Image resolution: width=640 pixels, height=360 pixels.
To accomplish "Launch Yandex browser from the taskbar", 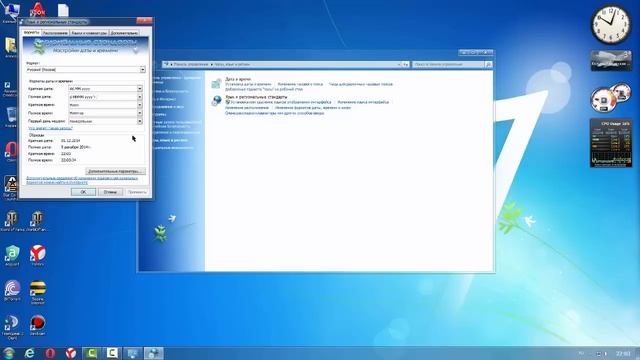I will point(71,353).
